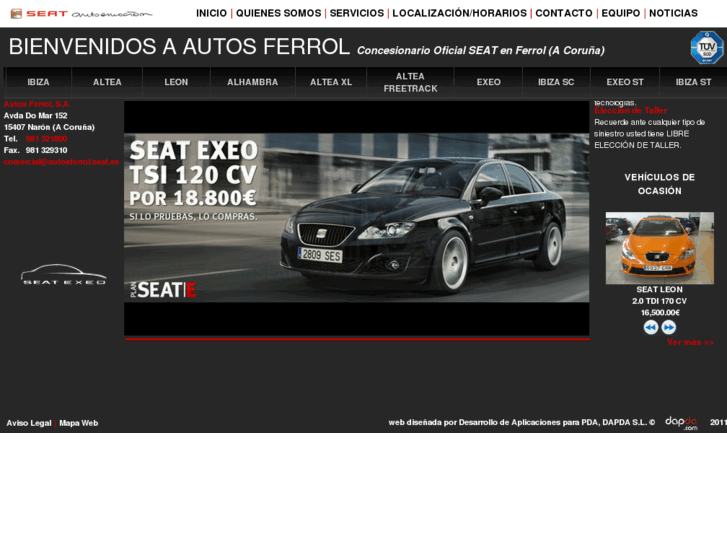Screen dimensions: 727x545
Task: Click the Avda Do Mar 152 address line
Action: tap(36, 115)
